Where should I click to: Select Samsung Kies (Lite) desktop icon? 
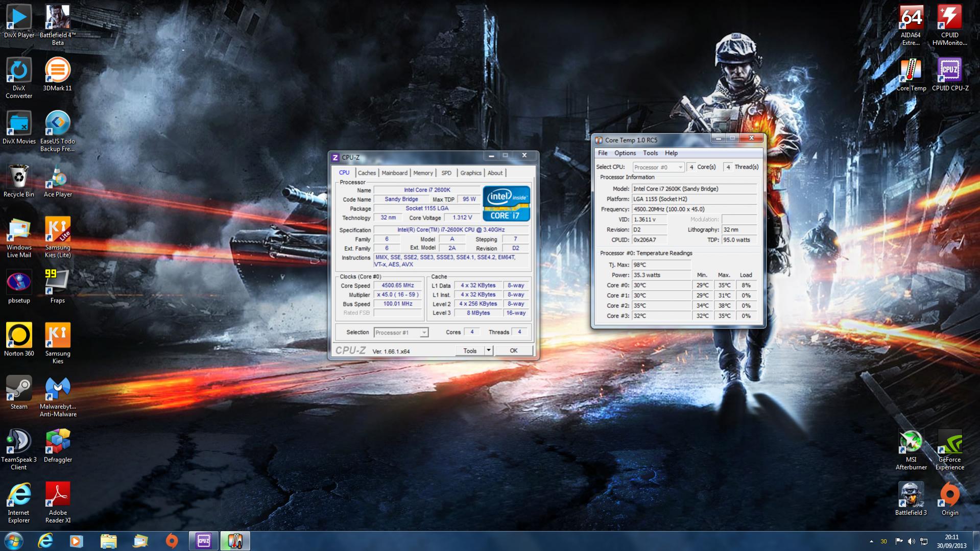point(58,237)
